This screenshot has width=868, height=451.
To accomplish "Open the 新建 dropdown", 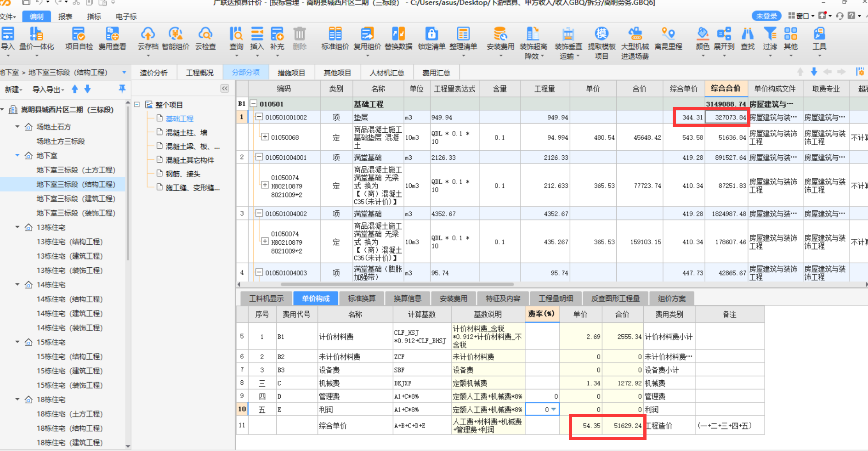I will tap(14, 90).
